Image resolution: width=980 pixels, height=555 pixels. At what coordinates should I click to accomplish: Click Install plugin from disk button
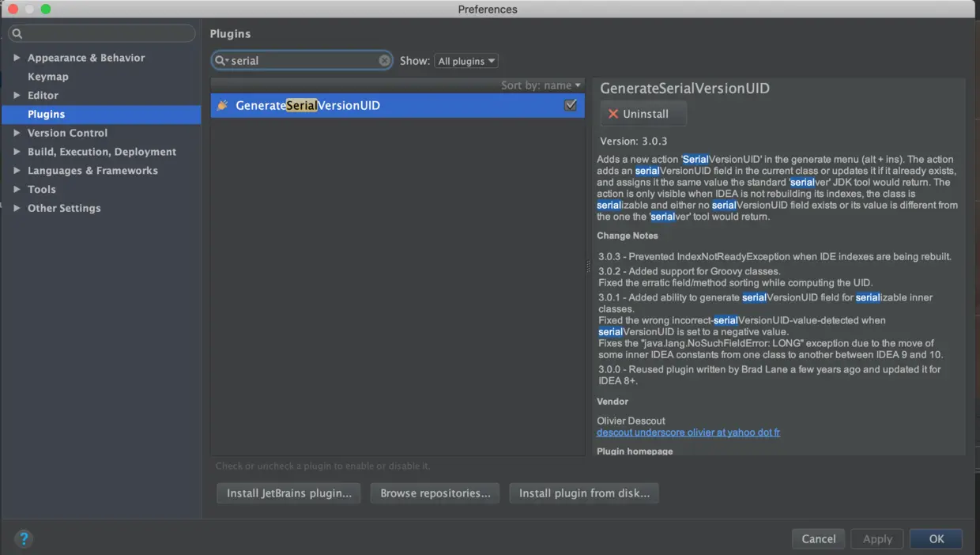[584, 493]
